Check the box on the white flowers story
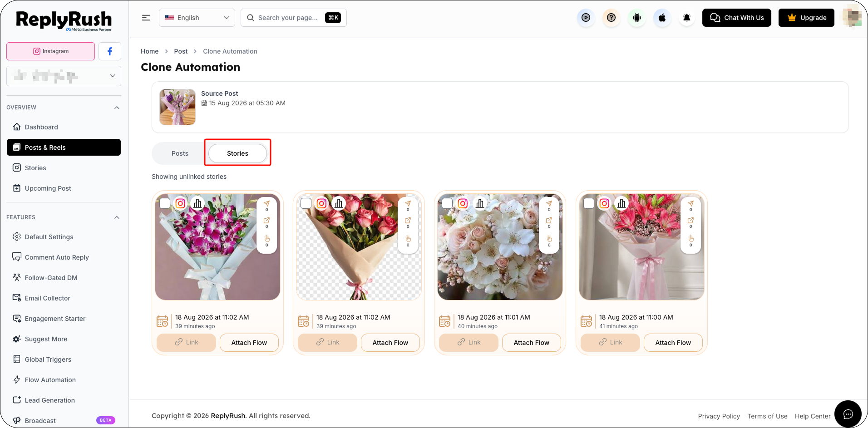 coord(448,203)
